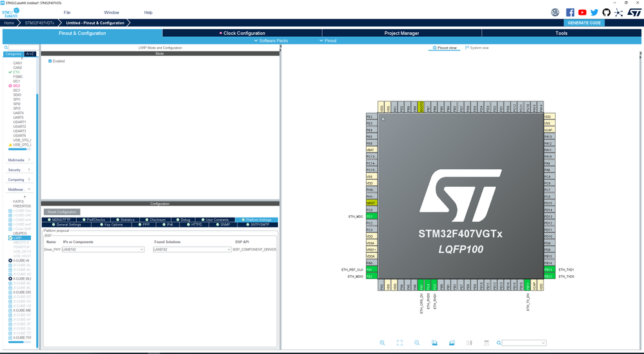Viewport: 644px width, 354px height.
Task: Switch to System view
Action: [x=477, y=48]
